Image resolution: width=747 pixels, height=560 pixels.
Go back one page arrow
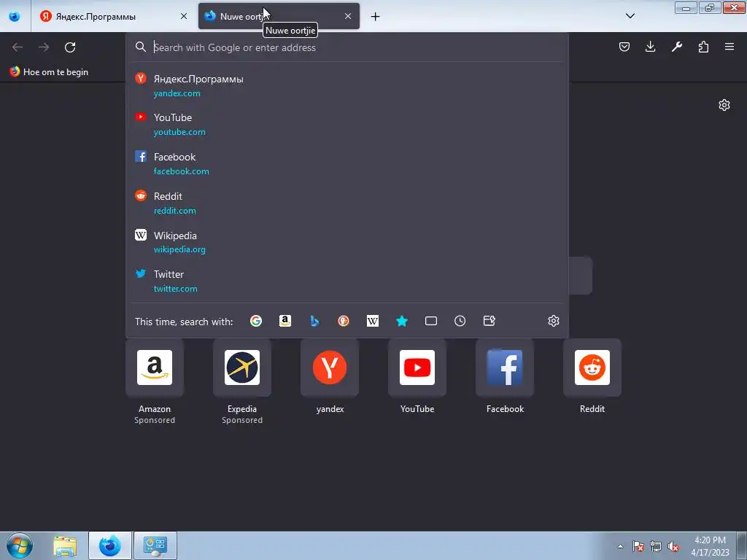[18, 47]
